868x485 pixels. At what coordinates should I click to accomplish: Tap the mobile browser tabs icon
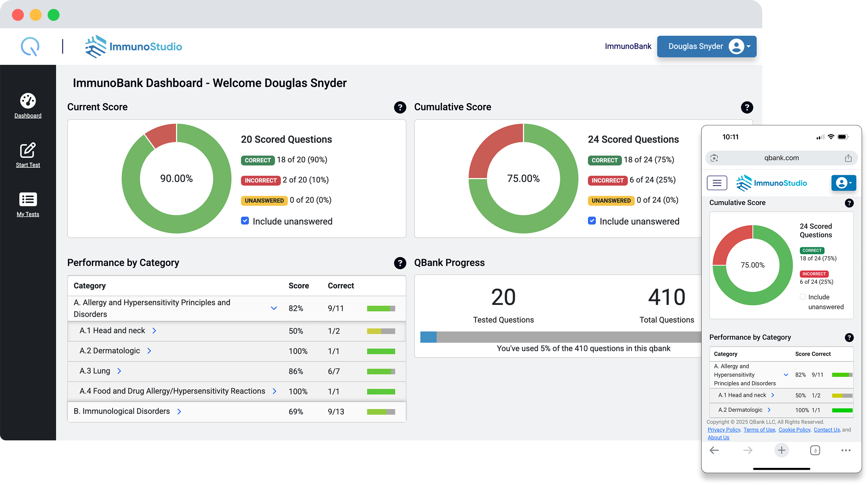tap(815, 450)
